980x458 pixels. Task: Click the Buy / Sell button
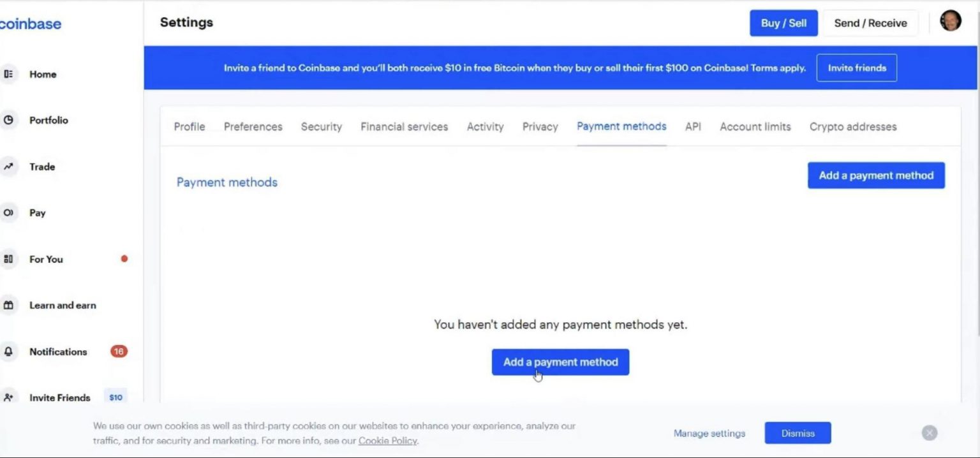[783, 22]
